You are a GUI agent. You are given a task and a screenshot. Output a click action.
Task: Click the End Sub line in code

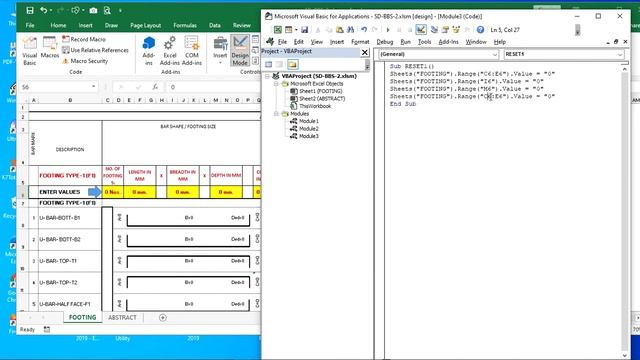pos(403,104)
